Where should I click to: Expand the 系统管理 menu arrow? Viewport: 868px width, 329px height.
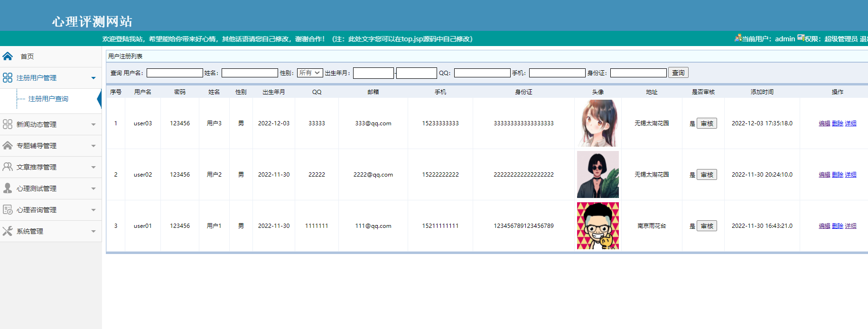tap(93, 231)
